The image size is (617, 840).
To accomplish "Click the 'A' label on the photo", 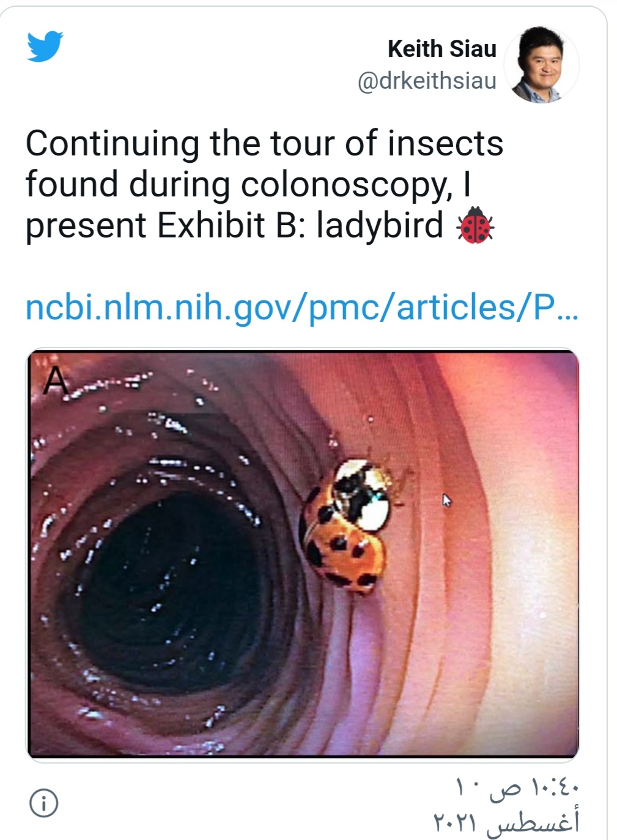I will coord(56,381).
